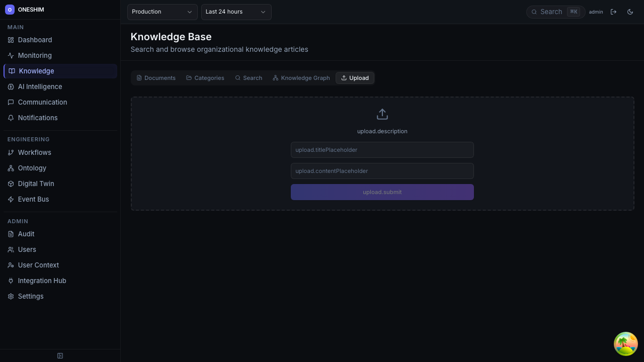Open Digital Twin in sidebar
Image resolution: width=644 pixels, height=362 pixels.
coord(36,184)
